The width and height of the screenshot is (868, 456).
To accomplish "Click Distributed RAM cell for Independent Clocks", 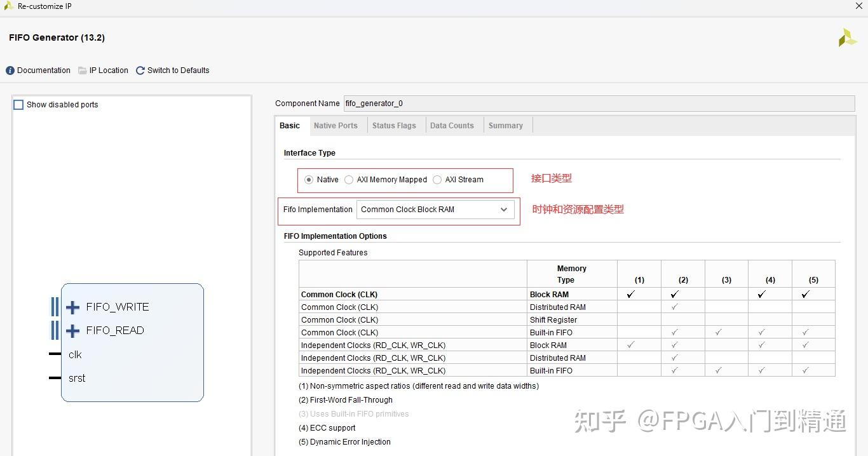I will [572, 358].
